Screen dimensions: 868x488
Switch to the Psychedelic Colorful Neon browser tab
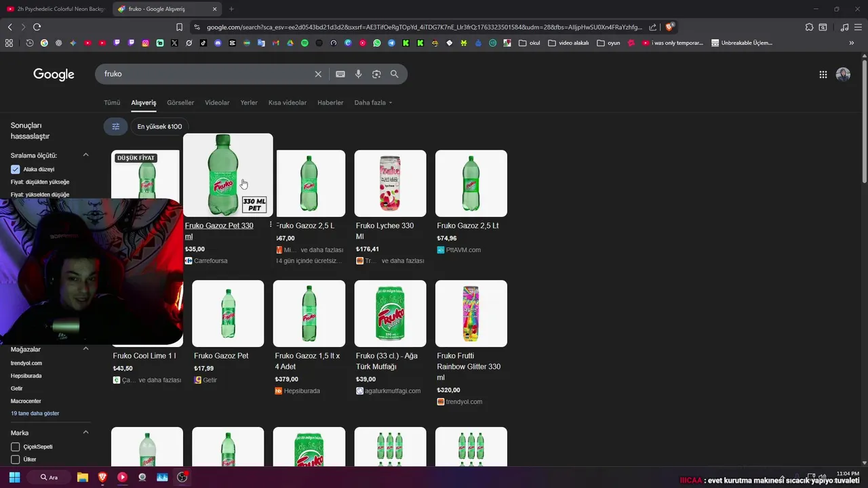pyautogui.click(x=56, y=9)
